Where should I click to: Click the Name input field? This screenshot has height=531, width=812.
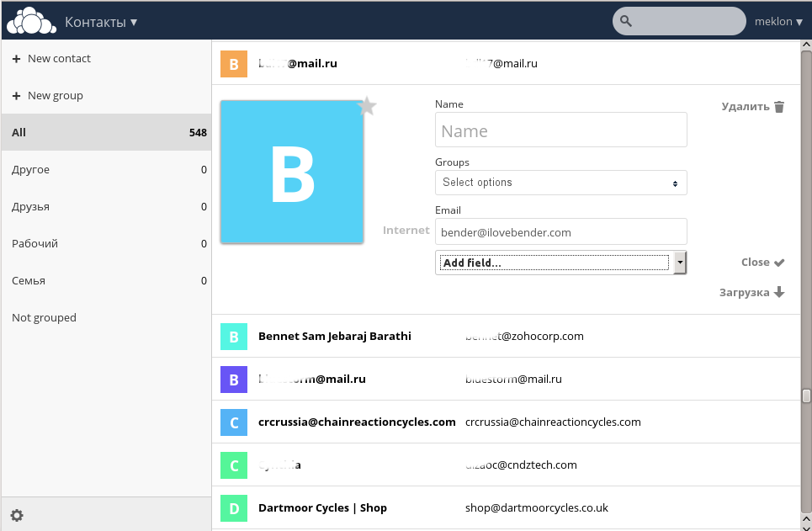click(560, 129)
